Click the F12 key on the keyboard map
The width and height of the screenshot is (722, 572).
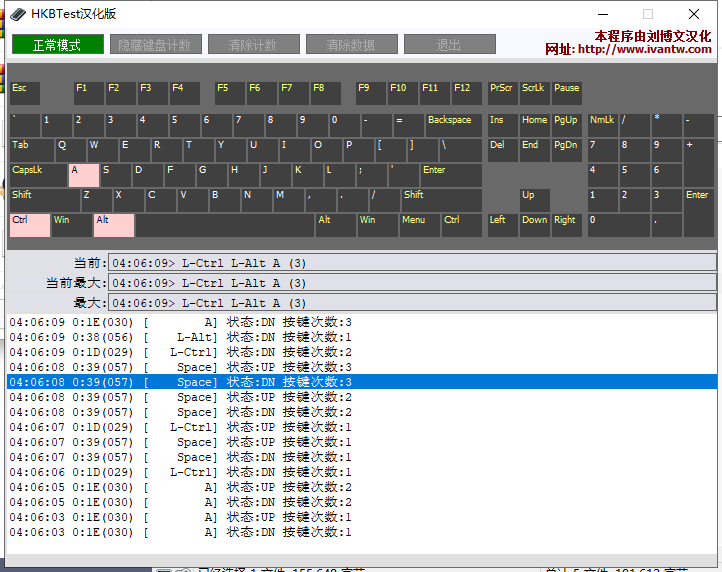(x=467, y=93)
